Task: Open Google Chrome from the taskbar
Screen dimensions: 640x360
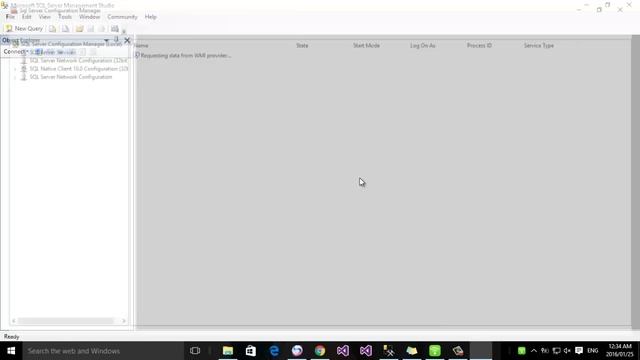Action: [320, 351]
